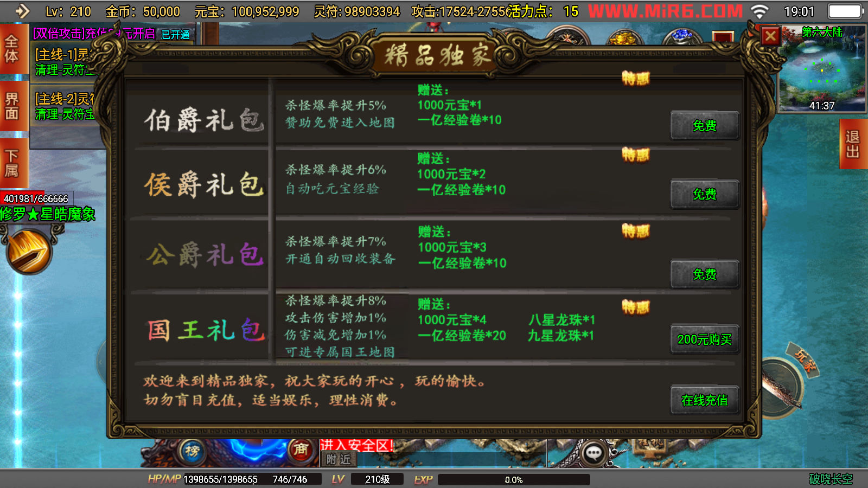Screen dimensions: 868x488
Task: Click the 在线充值 recharge button
Action: (x=705, y=400)
